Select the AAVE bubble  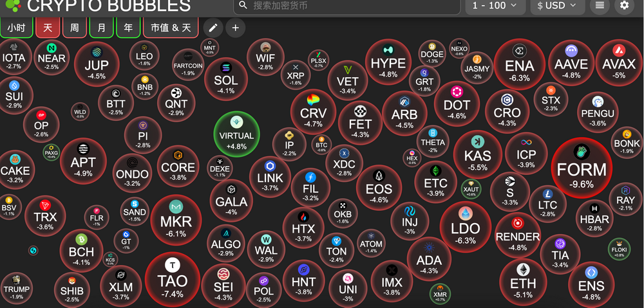(571, 63)
